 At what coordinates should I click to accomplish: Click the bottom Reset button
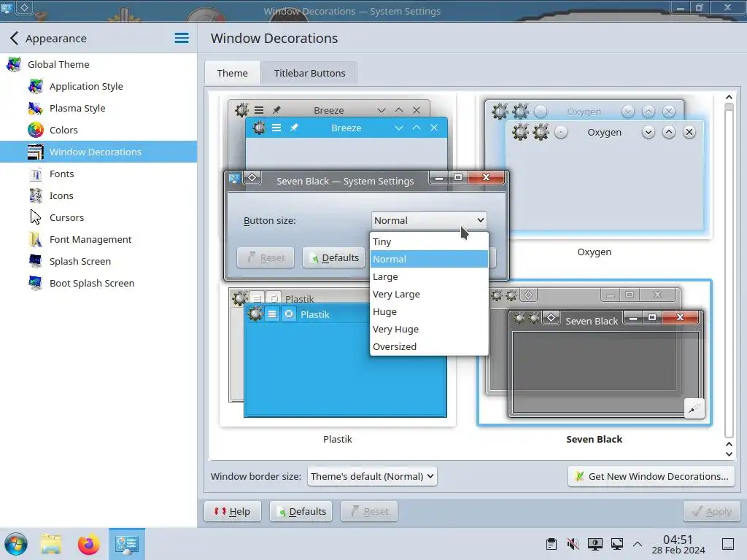[x=369, y=511]
